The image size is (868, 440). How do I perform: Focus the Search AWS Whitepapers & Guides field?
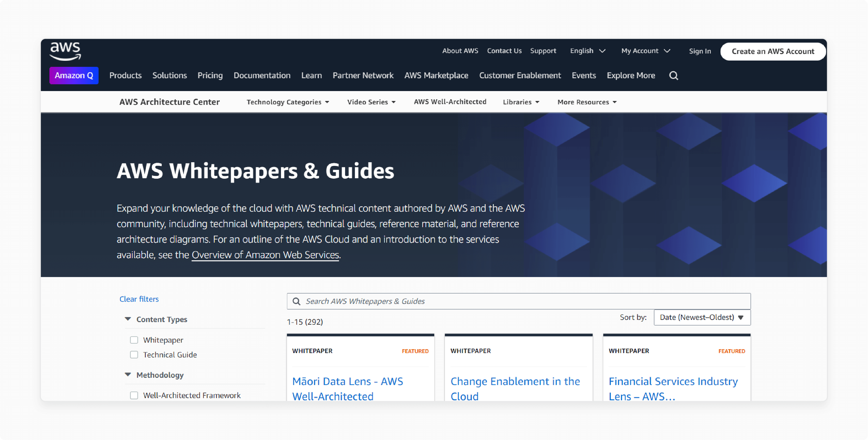pos(519,301)
